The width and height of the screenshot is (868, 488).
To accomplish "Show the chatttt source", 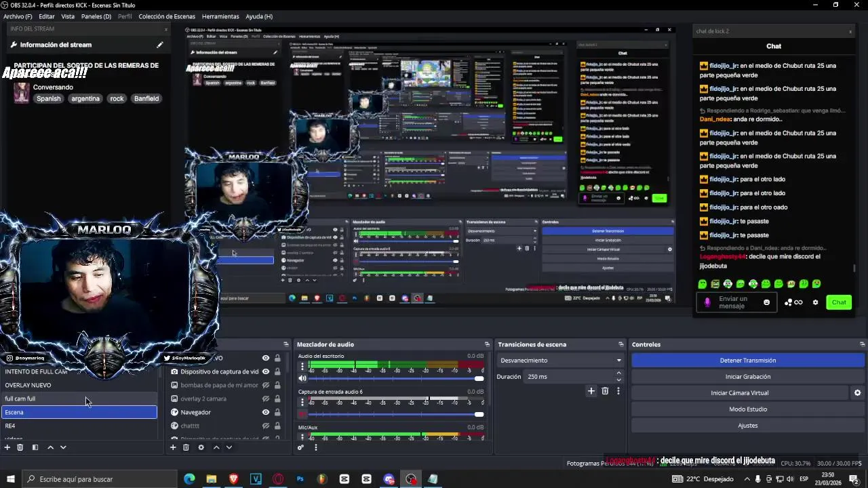I will pyautogui.click(x=266, y=426).
